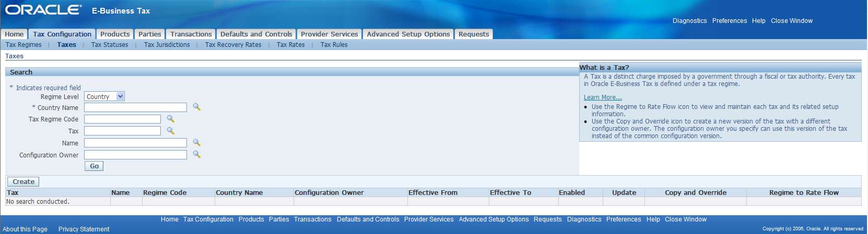Focus the Configuration Owner text field
Image resolution: width=868 pixels, height=234 pixels.
point(135,155)
